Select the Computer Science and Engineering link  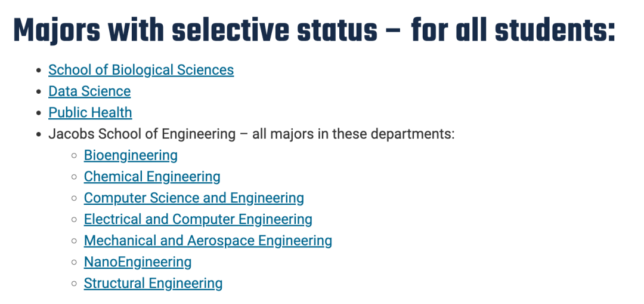point(194,198)
